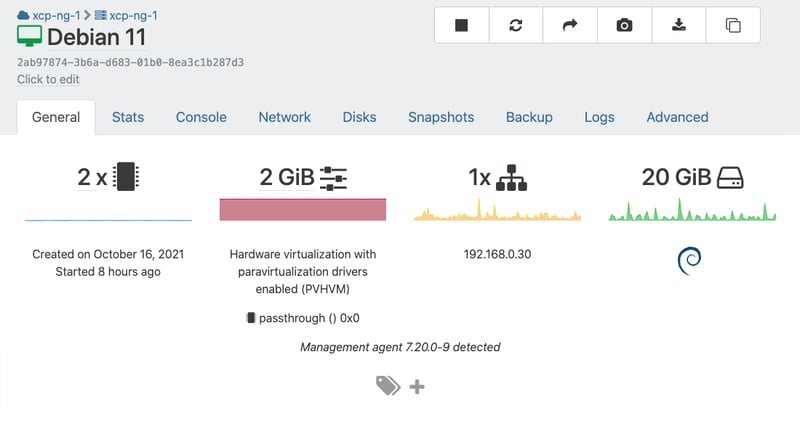Open the Stats tab
Image resolution: width=800 pixels, height=426 pixels.
pos(127,117)
